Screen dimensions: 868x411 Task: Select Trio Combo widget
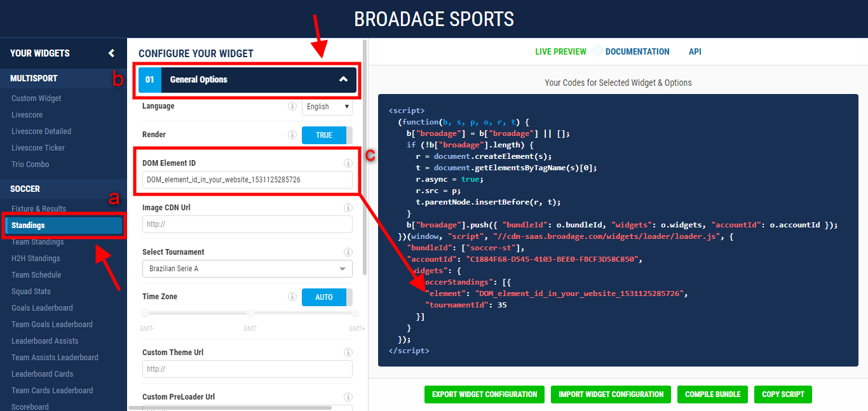[x=30, y=165]
